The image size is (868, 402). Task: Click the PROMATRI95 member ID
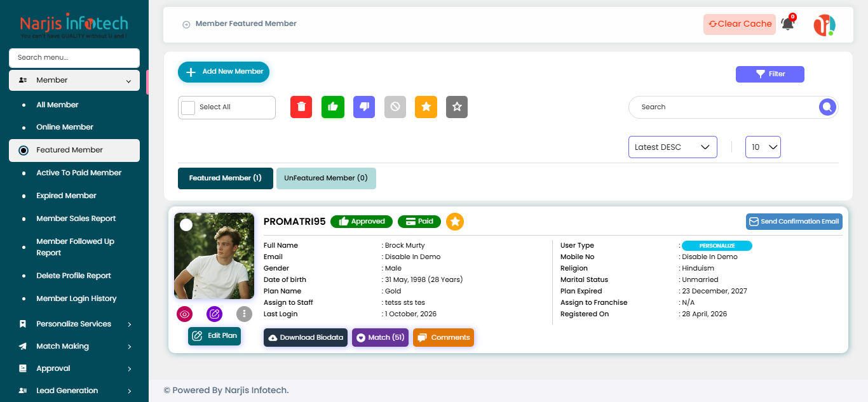(295, 222)
